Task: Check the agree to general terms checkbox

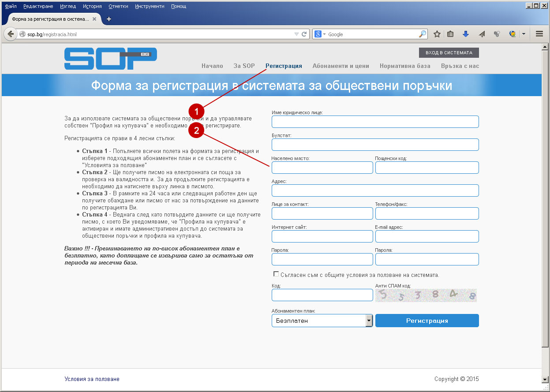Action: tap(276, 274)
